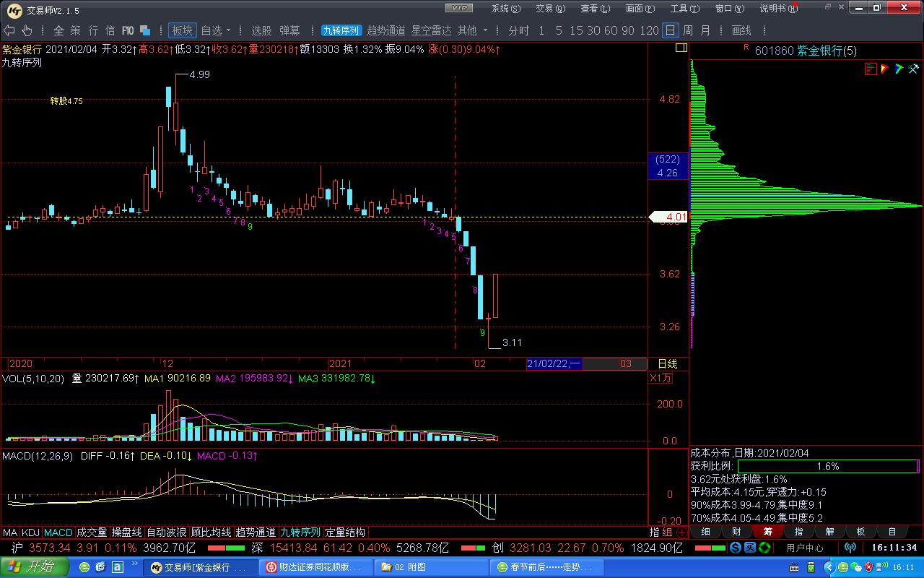Select the 周 weekly period
The image size is (924, 578).
click(x=688, y=30)
